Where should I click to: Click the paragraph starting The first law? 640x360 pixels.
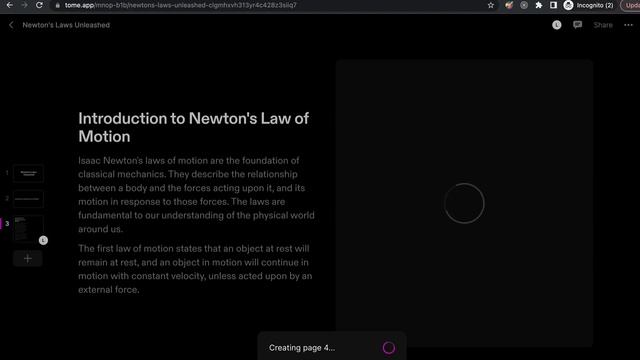coord(195,269)
